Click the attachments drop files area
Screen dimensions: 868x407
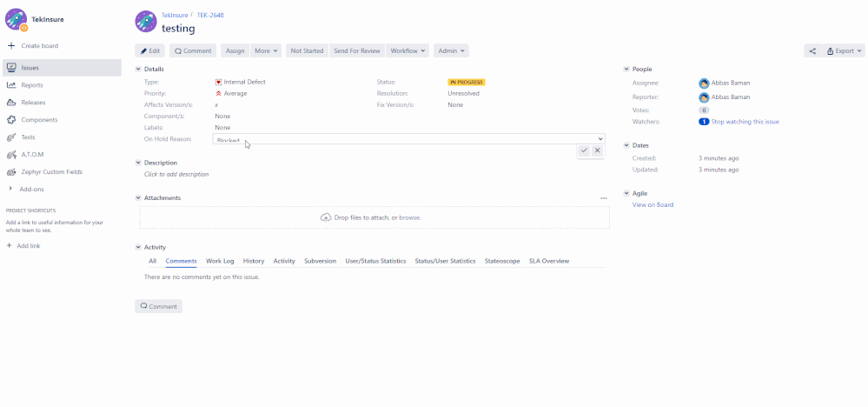pyautogui.click(x=374, y=217)
